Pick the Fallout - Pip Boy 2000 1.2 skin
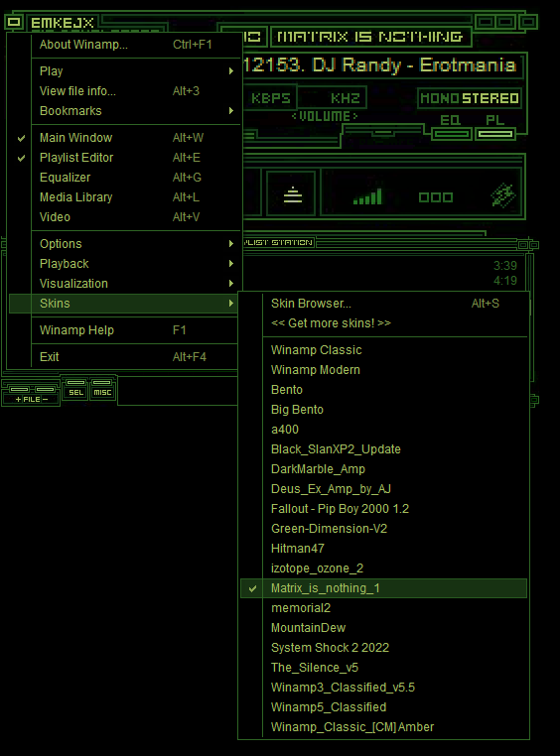Viewport: 560px width, 756px height. point(383,509)
